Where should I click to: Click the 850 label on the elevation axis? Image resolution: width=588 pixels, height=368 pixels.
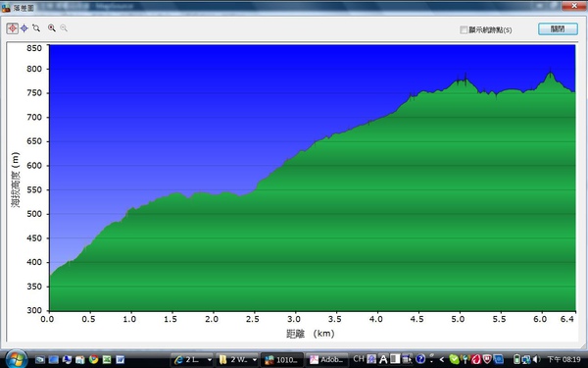click(x=34, y=48)
